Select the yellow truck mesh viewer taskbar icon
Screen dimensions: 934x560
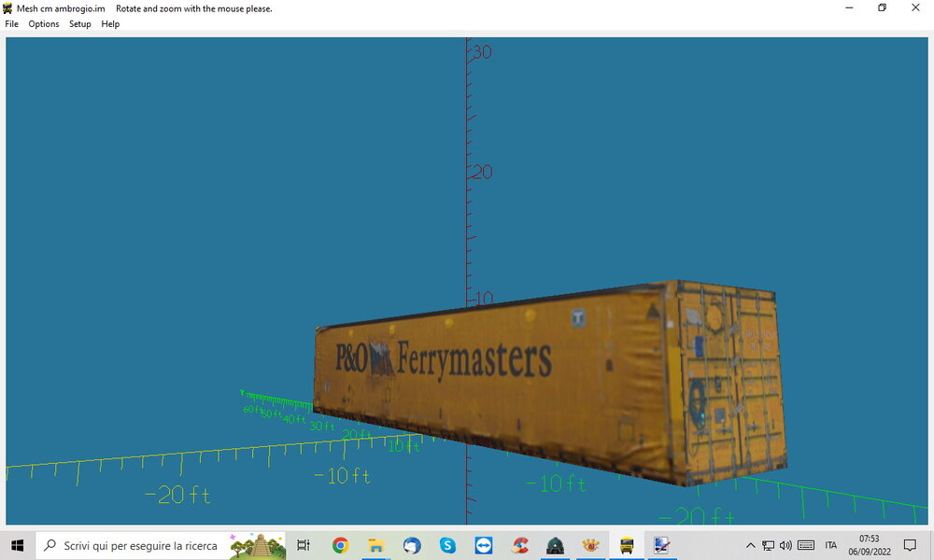(x=627, y=545)
